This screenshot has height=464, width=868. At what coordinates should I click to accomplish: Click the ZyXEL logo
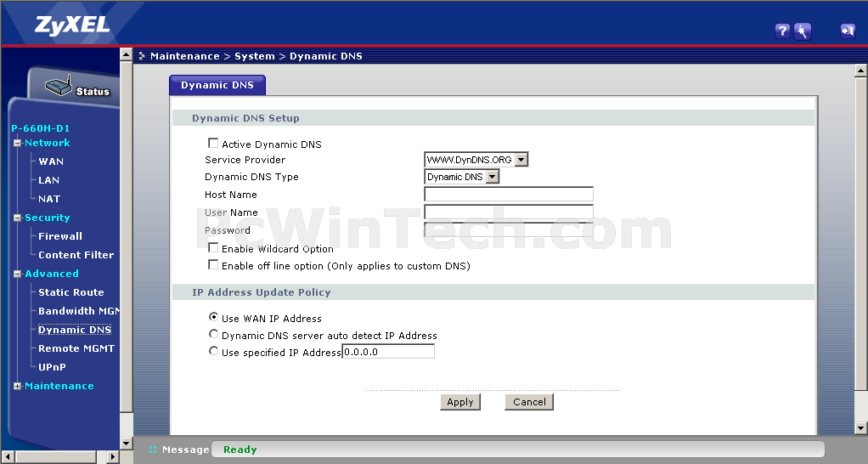tap(72, 25)
